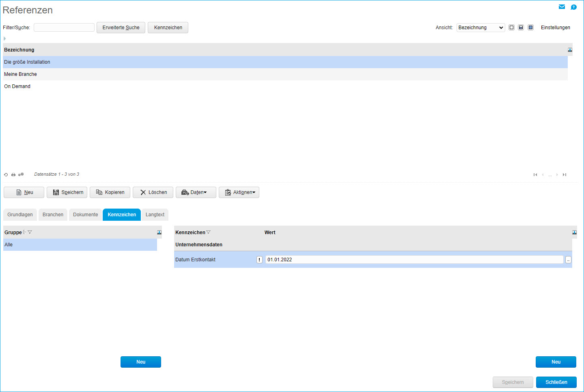Click the envelope mail icon
The image size is (584, 392).
coord(562,7)
